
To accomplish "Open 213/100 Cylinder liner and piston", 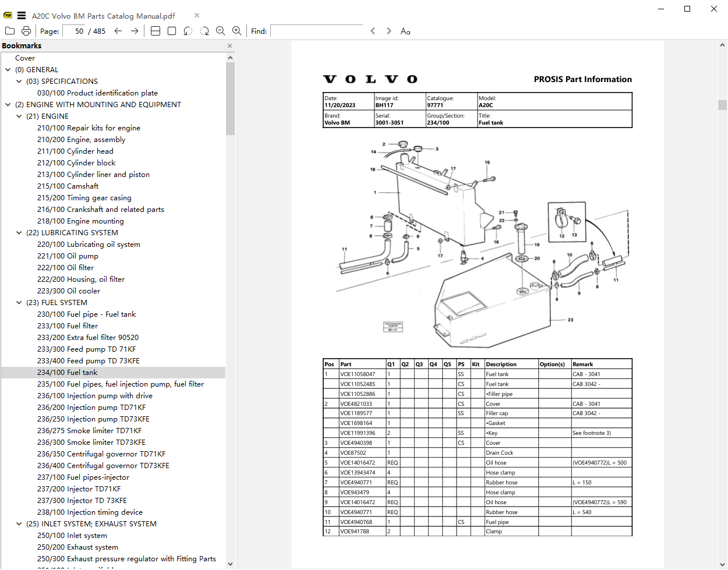I will [x=93, y=174].
